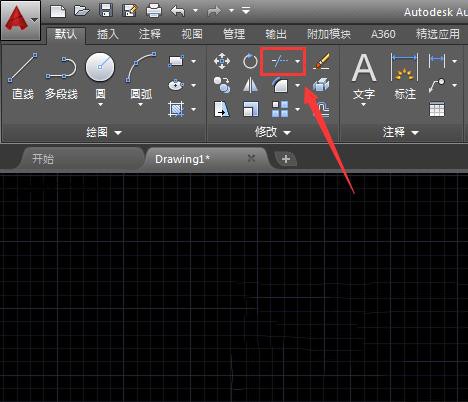Select the 直线 line tool
The width and height of the screenshot is (468, 402).
pyautogui.click(x=23, y=76)
